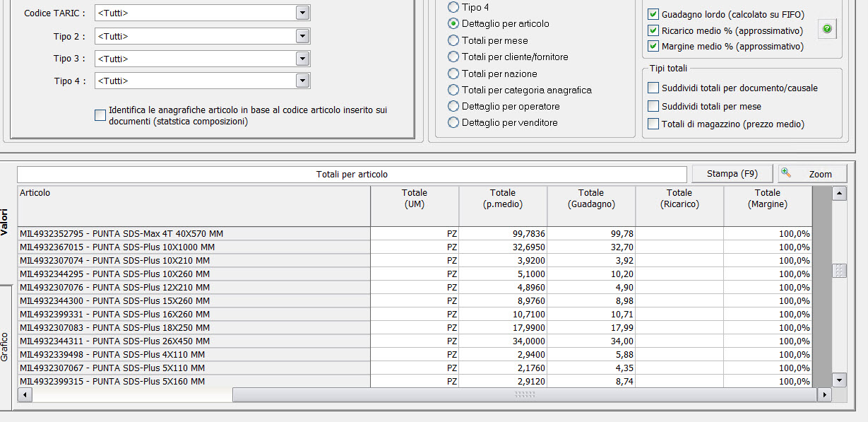Click the horizontal scrollbar right arrow
The height and width of the screenshot is (422, 868).
coord(824,395)
